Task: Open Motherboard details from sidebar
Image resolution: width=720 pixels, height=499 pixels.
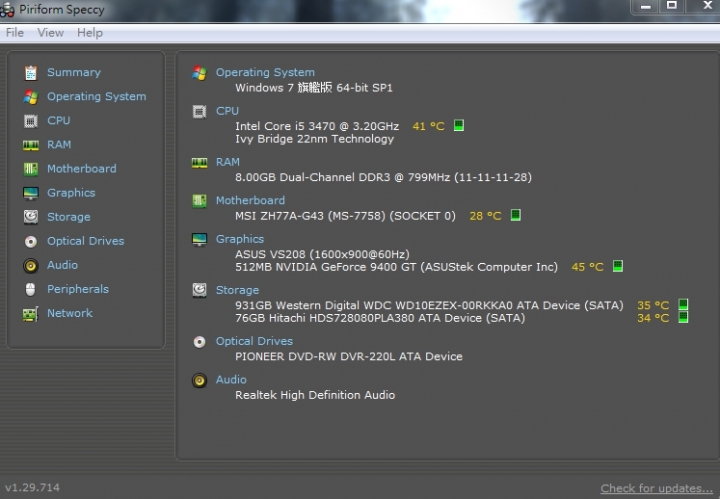Action: 82,169
